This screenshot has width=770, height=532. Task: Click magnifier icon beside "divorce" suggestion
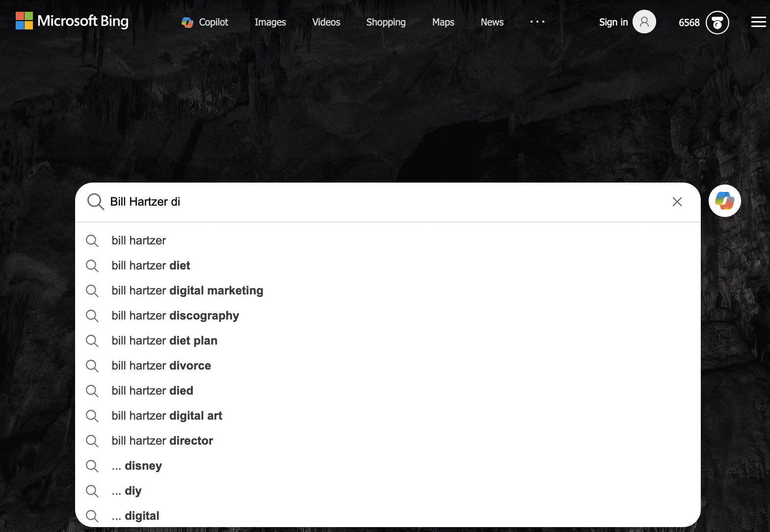pyautogui.click(x=92, y=366)
